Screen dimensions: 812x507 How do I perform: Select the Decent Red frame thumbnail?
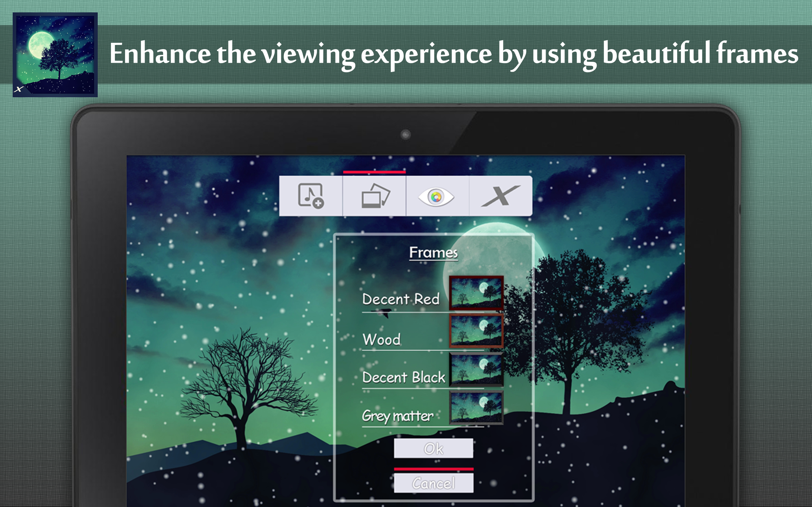(476, 293)
